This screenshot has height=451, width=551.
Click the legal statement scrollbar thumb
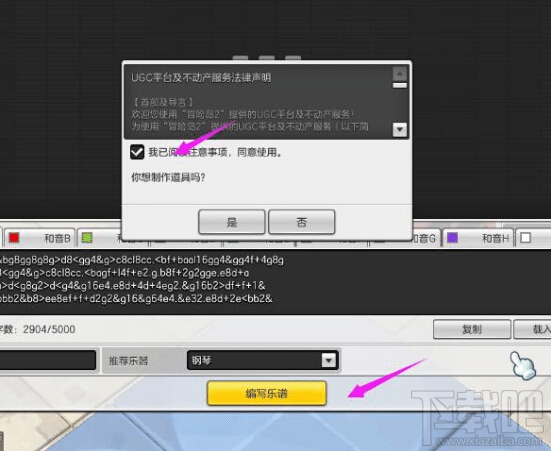click(400, 85)
